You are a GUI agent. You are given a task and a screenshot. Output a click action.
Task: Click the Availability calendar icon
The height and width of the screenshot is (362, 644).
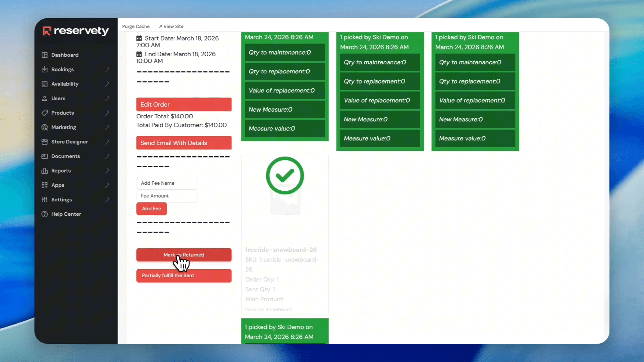point(45,84)
